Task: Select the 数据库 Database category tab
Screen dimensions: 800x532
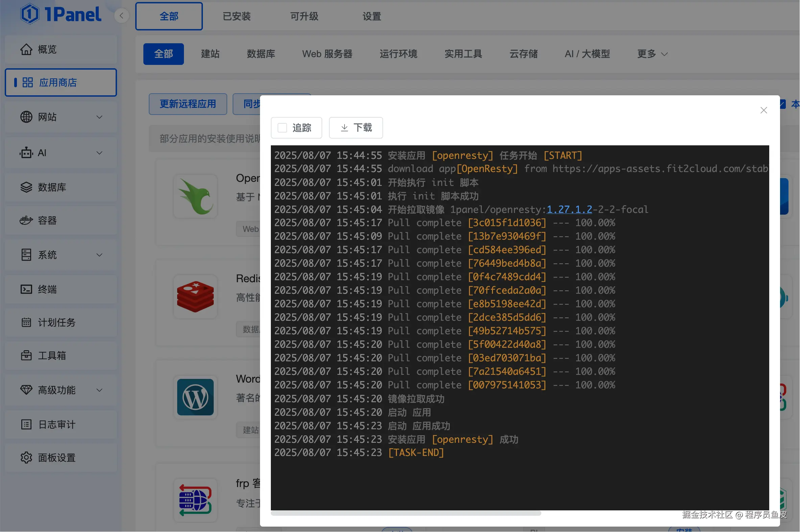Action: point(261,54)
